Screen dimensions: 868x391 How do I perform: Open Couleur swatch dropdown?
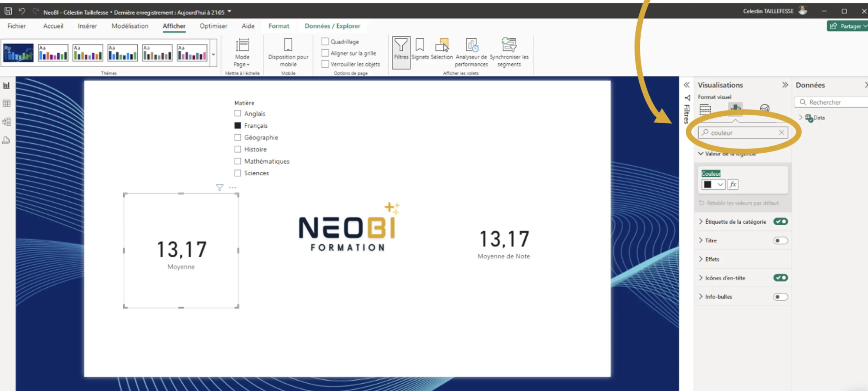[x=713, y=184]
